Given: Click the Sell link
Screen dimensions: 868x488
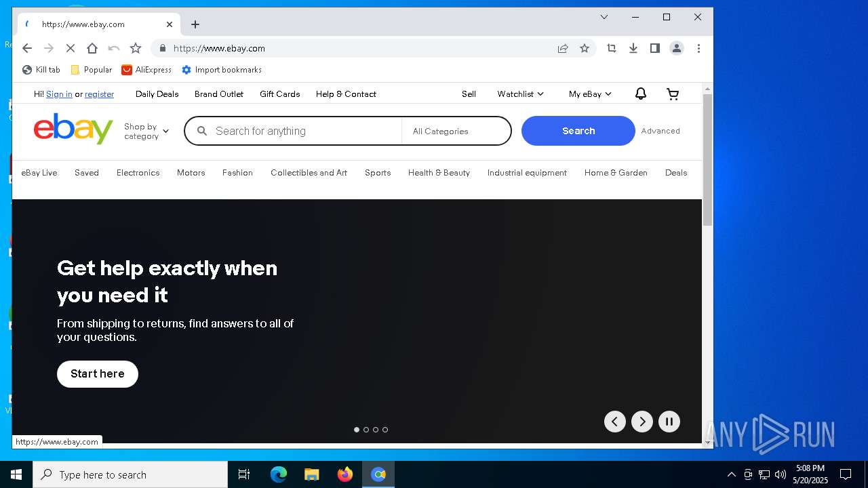Looking at the screenshot, I should pyautogui.click(x=469, y=94).
